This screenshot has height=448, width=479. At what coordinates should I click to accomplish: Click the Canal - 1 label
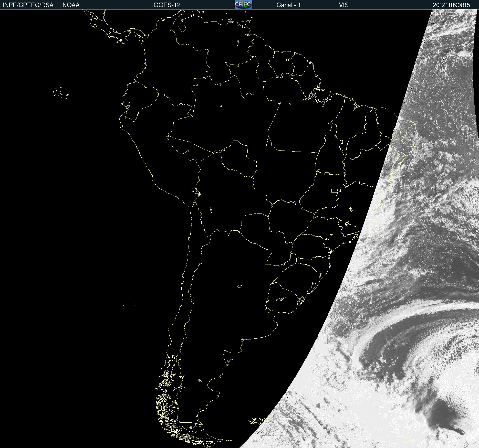click(288, 5)
